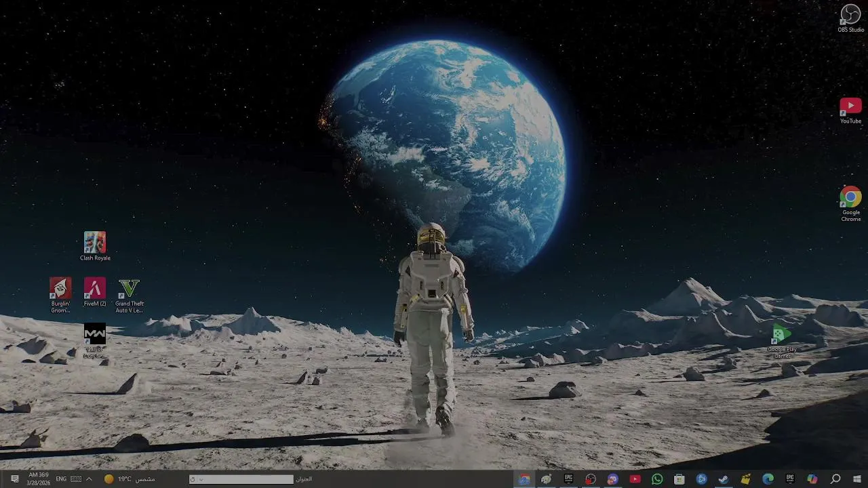This screenshot has height=488, width=868.
Task: Click the yellow clapperboard taskbar icon
Action: click(x=746, y=479)
